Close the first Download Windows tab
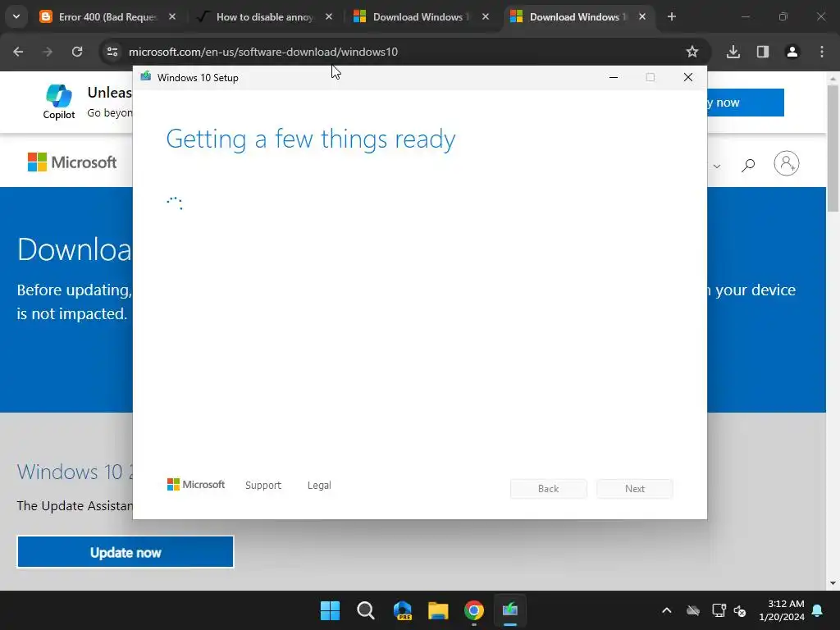Image resolution: width=840 pixels, height=630 pixels. (486, 16)
